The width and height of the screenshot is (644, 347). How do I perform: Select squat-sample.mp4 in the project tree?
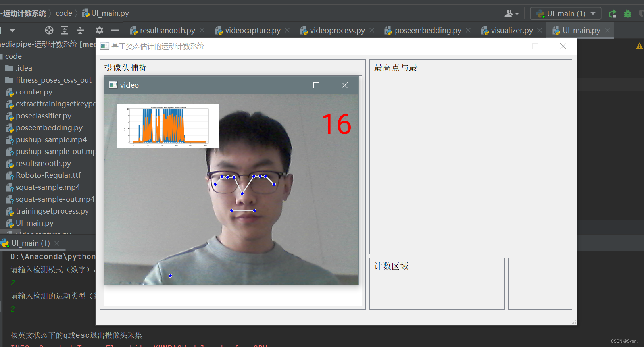48,187
